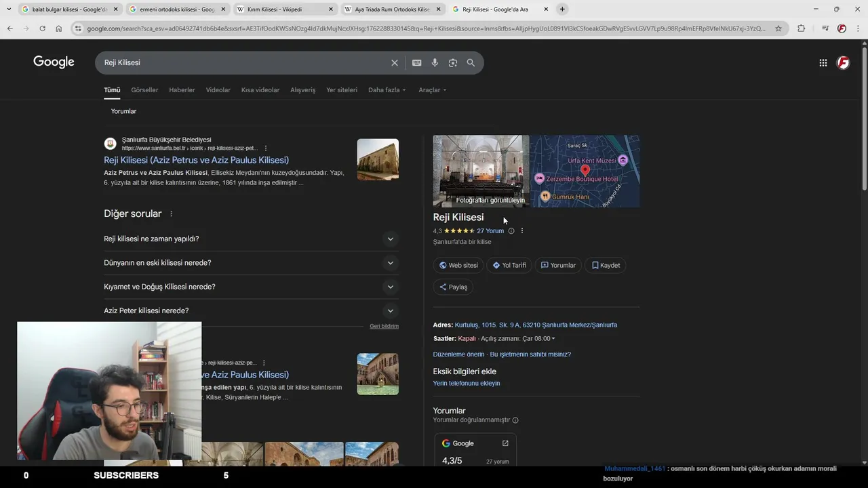The image size is (868, 488).
Task: Click Yerin telefonunu ekleyin link
Action: click(x=467, y=384)
